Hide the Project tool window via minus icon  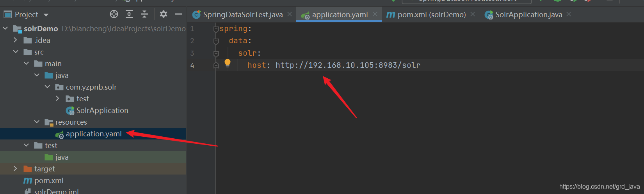tap(179, 14)
